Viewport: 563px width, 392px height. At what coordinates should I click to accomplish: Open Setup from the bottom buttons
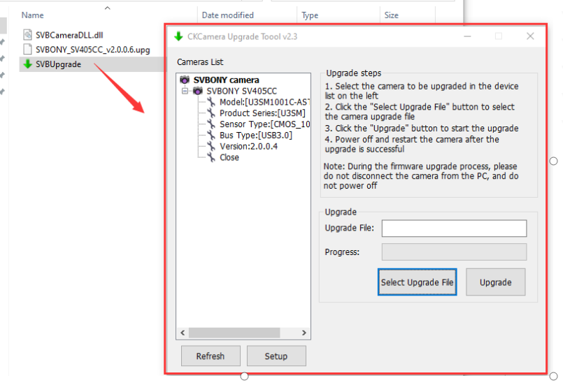(276, 356)
